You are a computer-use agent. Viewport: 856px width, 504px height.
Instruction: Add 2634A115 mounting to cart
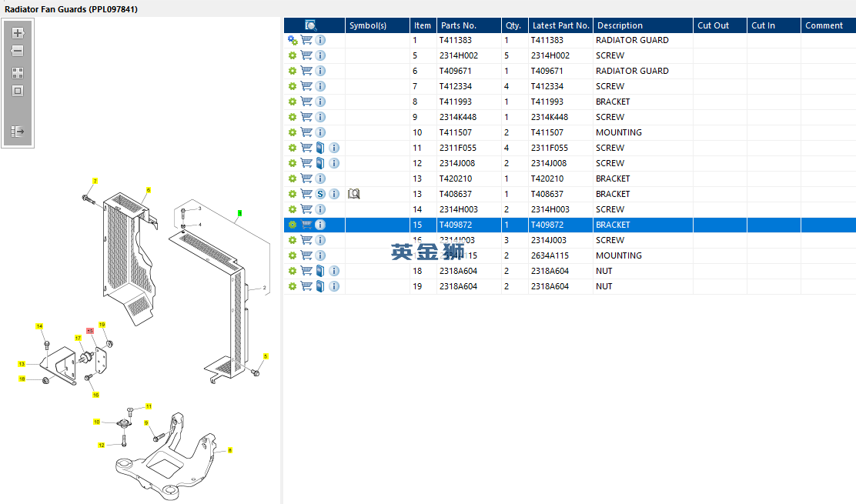tap(307, 255)
